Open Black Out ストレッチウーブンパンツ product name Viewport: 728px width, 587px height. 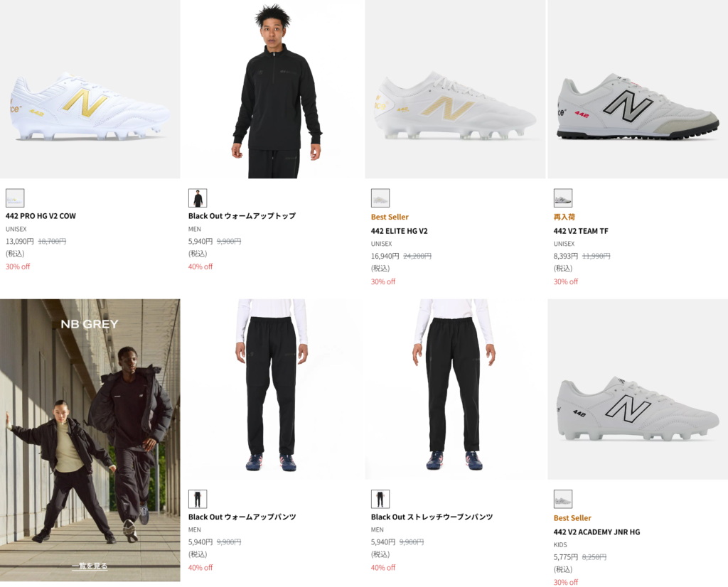coord(432,517)
